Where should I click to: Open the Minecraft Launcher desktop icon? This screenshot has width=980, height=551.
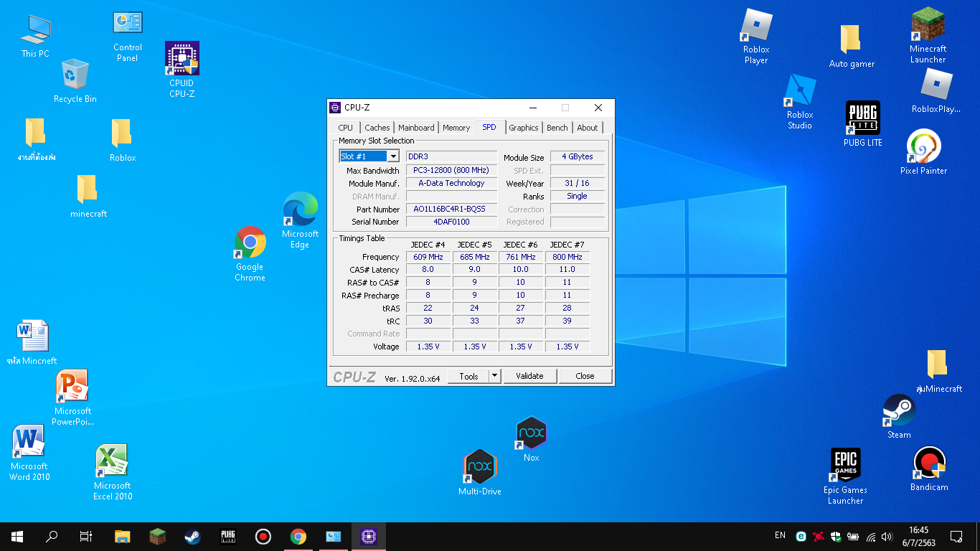928,26
